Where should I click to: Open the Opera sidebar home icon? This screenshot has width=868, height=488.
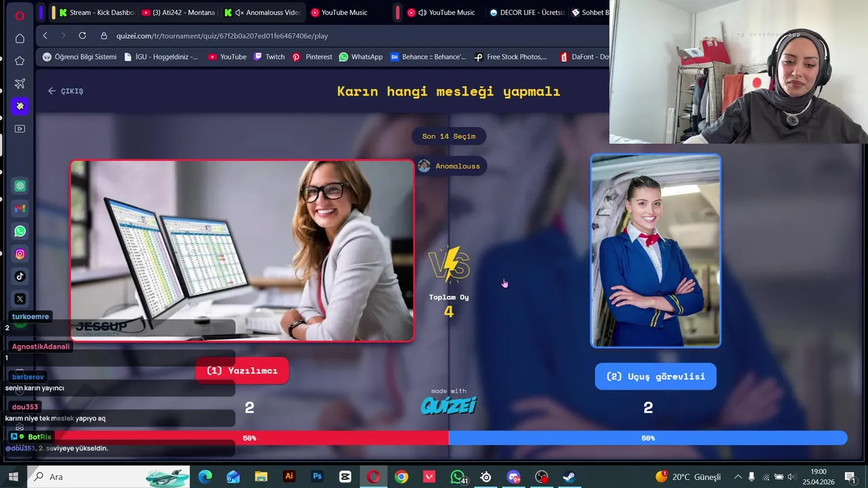pyautogui.click(x=20, y=39)
